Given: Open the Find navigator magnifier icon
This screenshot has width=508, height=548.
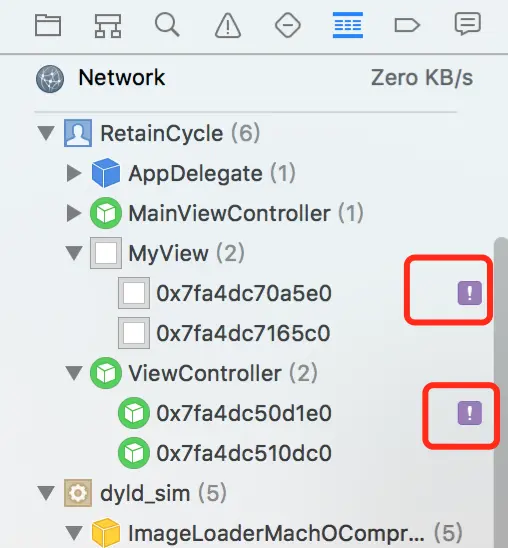Looking at the screenshot, I should coord(167,24).
